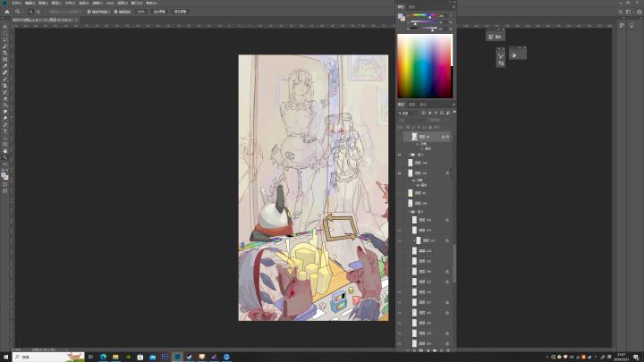644x362 pixels.
Task: Select the Lasso tool
Action: pyautogui.click(x=4, y=39)
